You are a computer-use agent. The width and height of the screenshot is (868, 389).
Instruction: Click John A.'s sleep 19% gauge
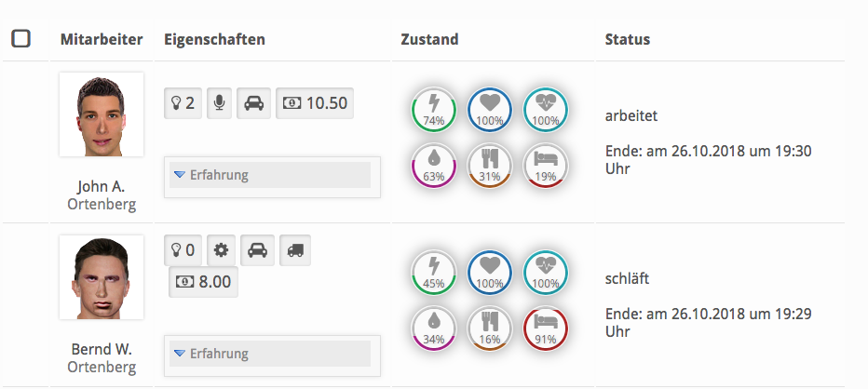tap(544, 165)
